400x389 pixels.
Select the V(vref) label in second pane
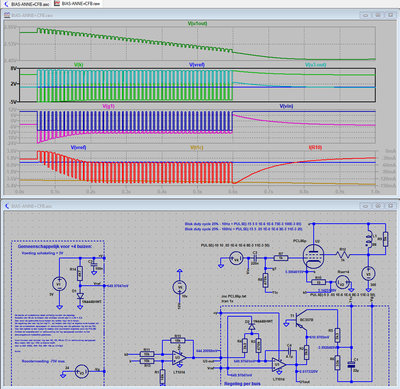(197, 65)
